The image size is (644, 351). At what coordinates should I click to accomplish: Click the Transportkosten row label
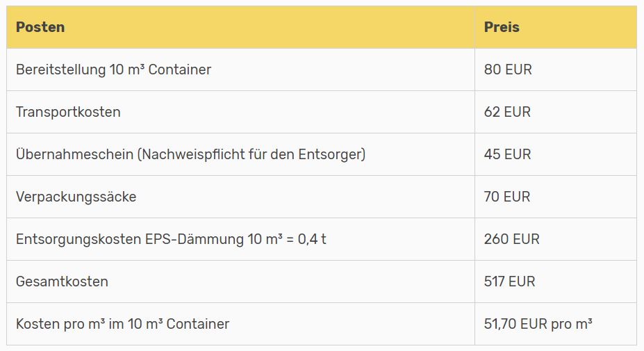point(68,112)
